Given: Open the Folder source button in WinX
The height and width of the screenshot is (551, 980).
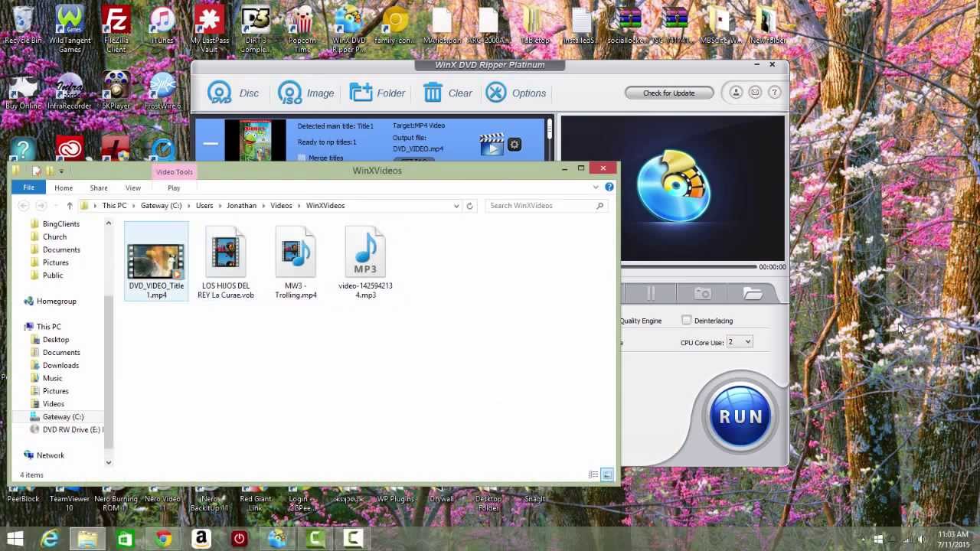Looking at the screenshot, I should pyautogui.click(x=377, y=93).
